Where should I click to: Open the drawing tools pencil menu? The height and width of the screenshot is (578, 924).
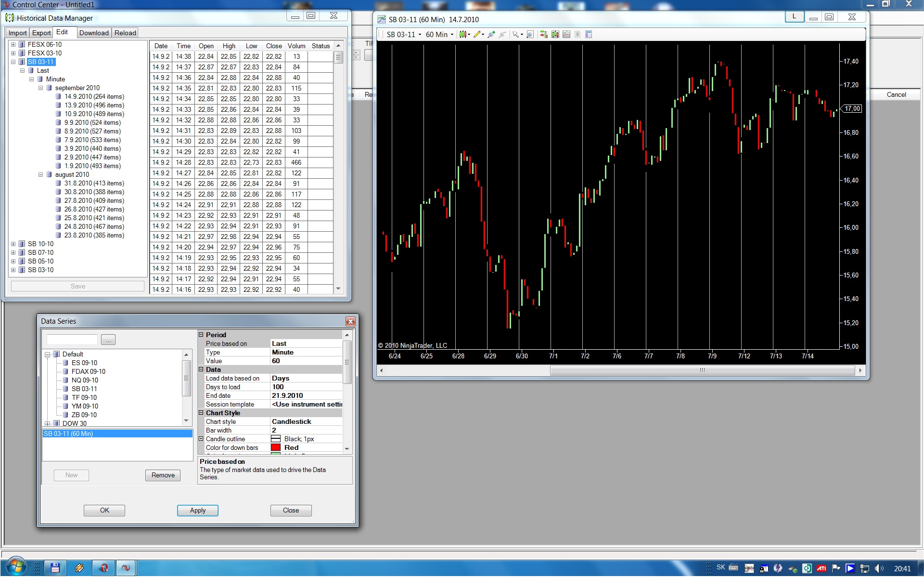tap(478, 35)
